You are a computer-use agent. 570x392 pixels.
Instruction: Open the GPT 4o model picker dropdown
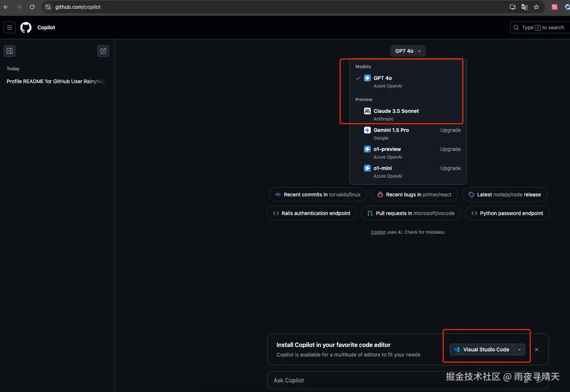[x=408, y=51]
